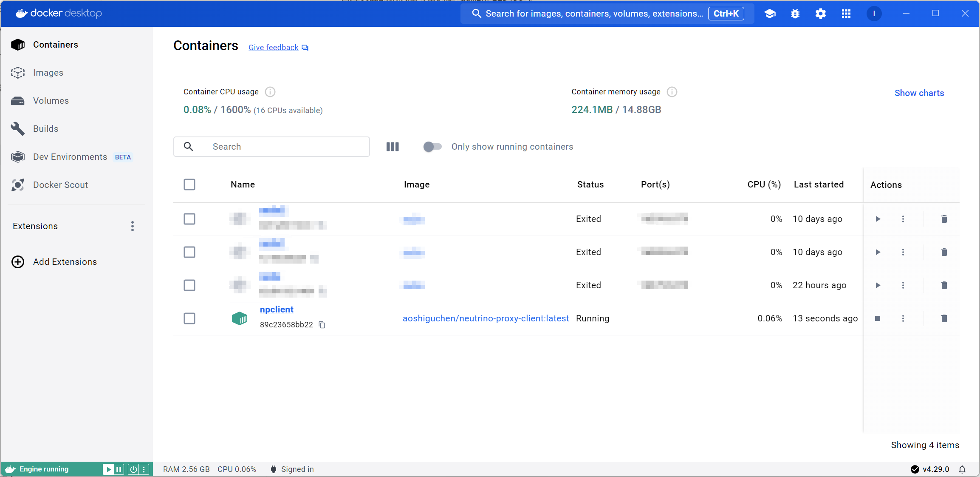
Task: Click the info icon beside Container CPU usage
Action: (x=270, y=92)
